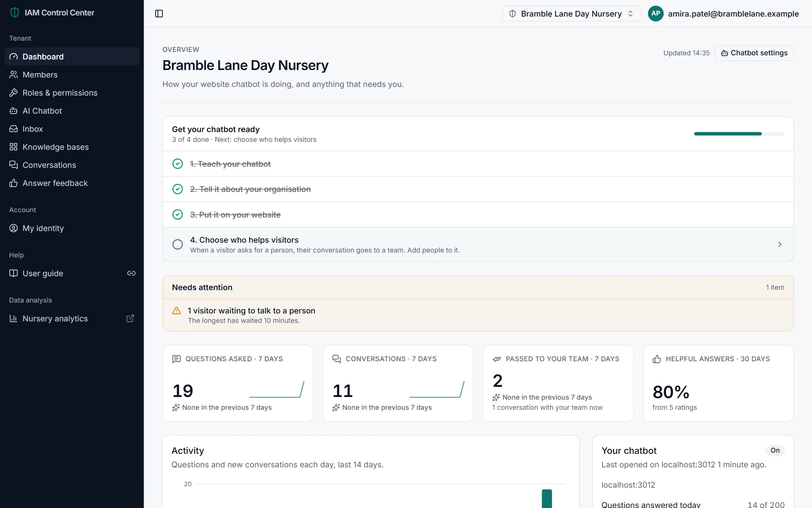Open Nursery analytics link
This screenshot has width=812, height=508.
tap(72, 318)
